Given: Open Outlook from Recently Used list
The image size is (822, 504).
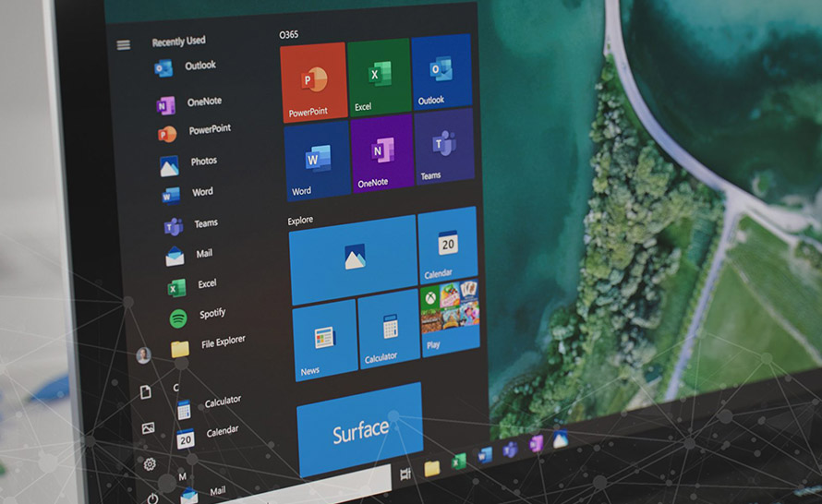Looking at the screenshot, I should click(x=185, y=67).
